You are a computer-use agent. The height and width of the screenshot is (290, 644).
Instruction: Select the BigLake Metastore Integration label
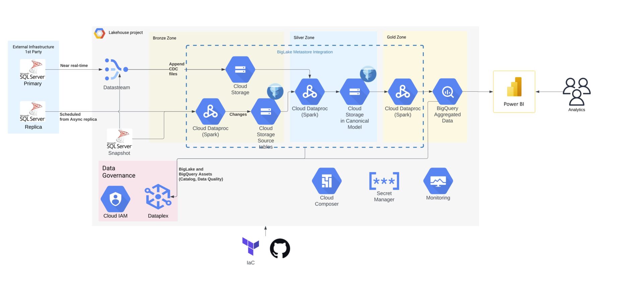(305, 52)
